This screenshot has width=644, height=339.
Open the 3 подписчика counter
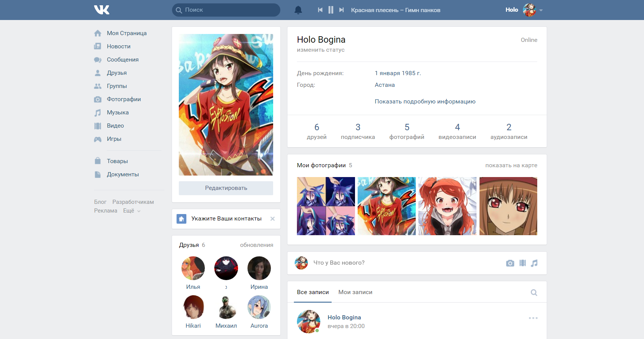pyautogui.click(x=358, y=131)
